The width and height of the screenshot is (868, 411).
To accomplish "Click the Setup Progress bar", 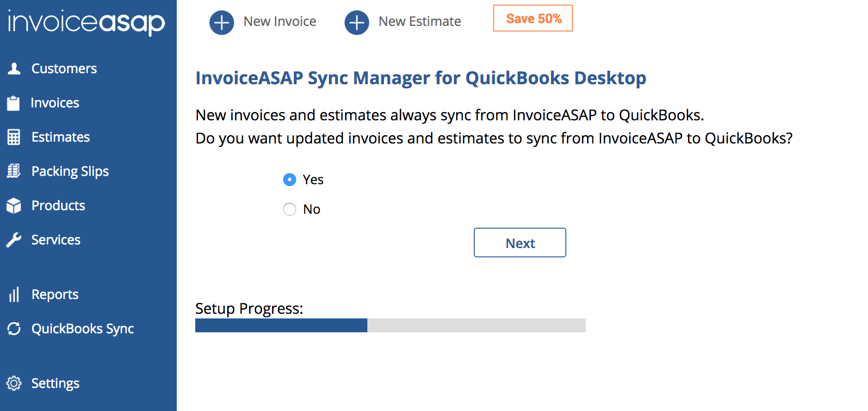I will 391,325.
